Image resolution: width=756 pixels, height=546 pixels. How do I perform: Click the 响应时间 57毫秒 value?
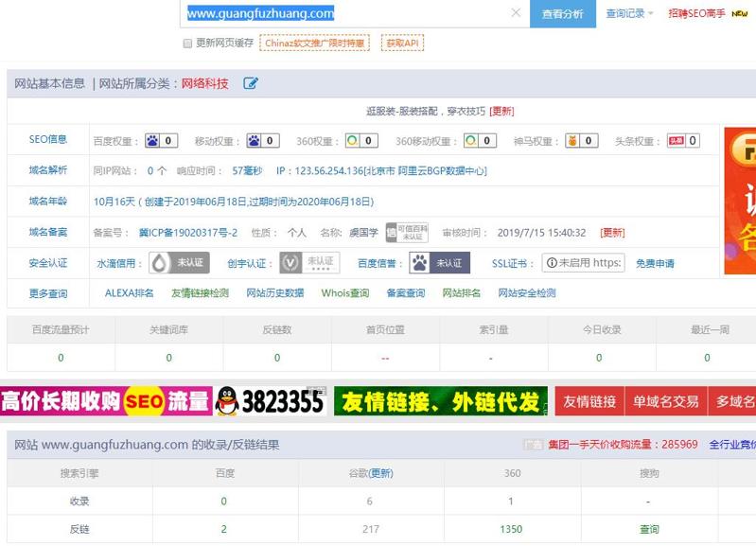tap(247, 170)
